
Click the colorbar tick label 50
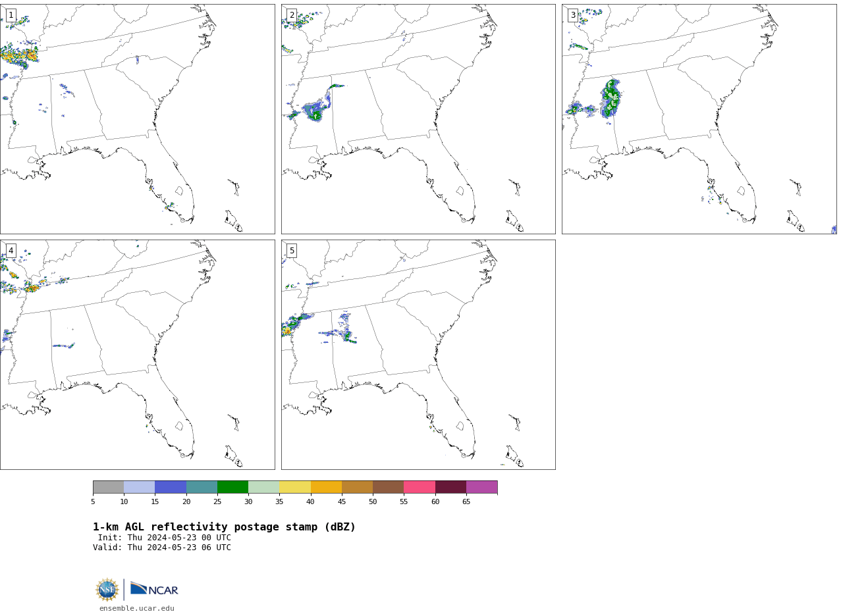coord(373,502)
